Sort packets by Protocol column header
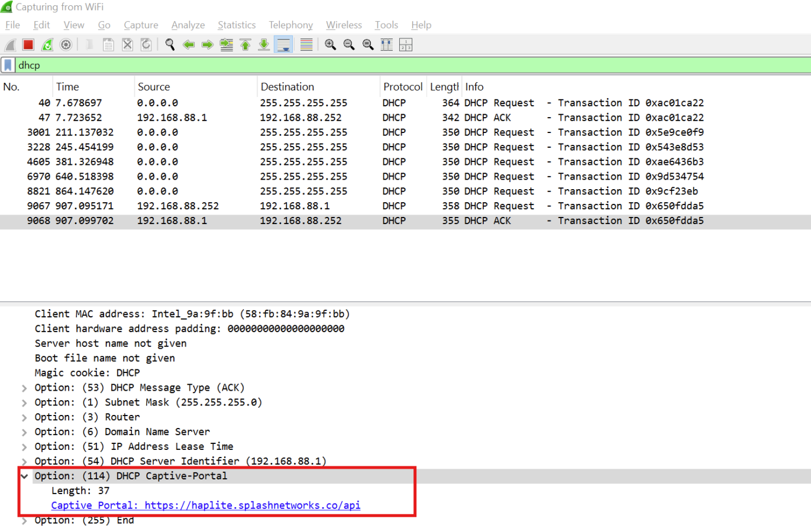 point(403,87)
